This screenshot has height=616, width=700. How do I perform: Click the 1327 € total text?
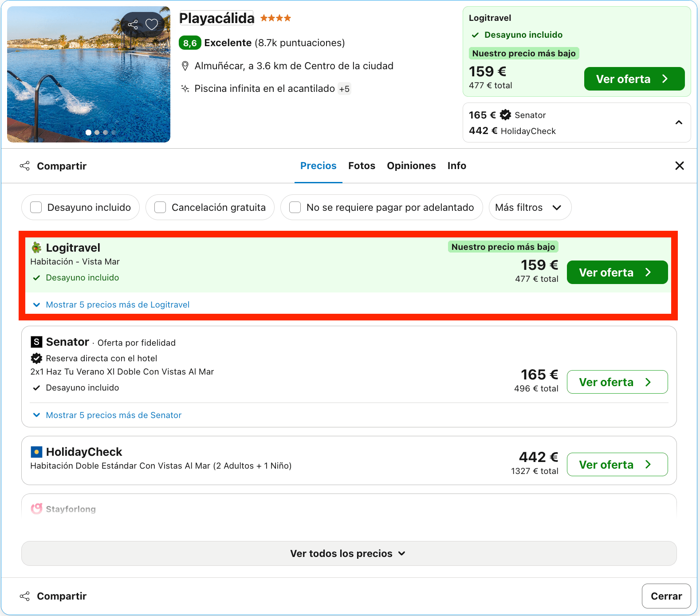535,471
